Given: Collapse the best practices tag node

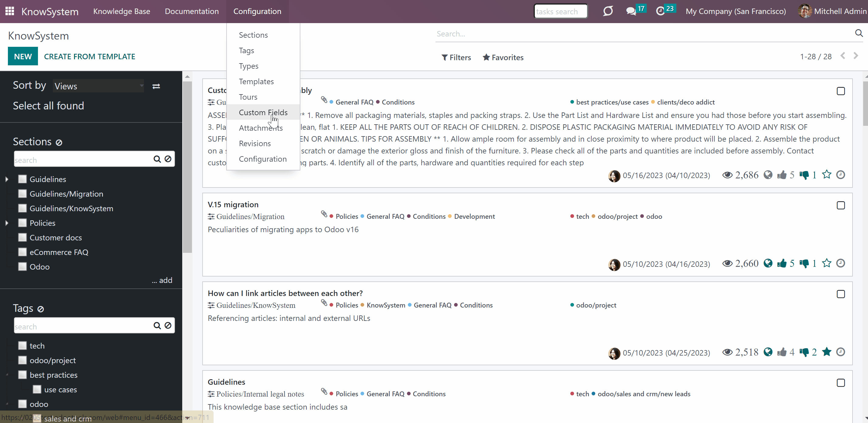Looking at the screenshot, I should tap(7, 375).
